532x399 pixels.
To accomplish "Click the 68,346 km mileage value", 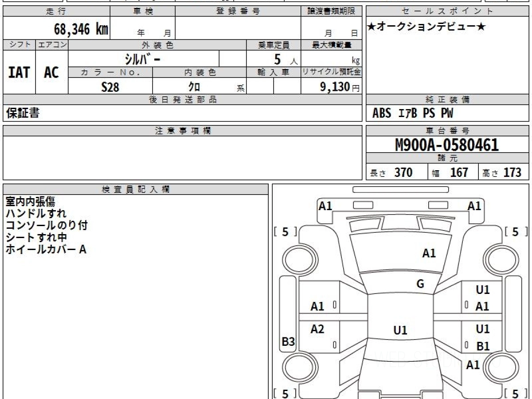I will click(x=81, y=29).
